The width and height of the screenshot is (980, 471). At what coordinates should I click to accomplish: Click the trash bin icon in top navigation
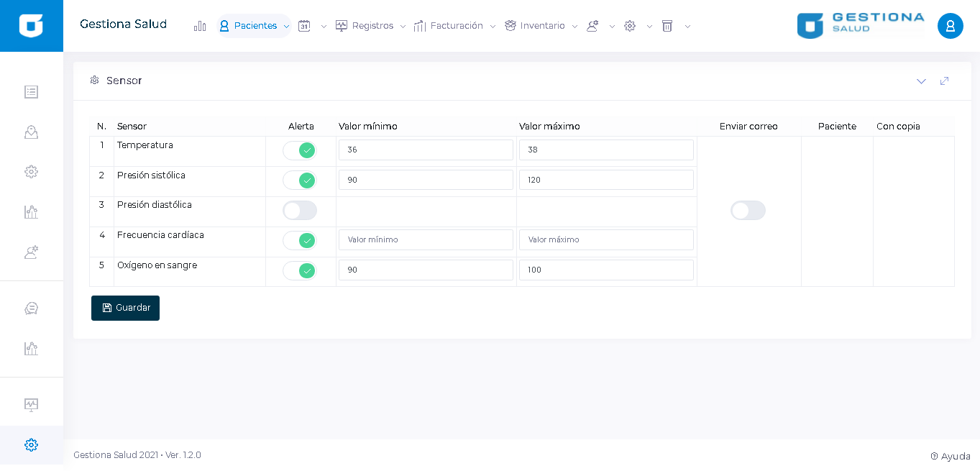(667, 26)
